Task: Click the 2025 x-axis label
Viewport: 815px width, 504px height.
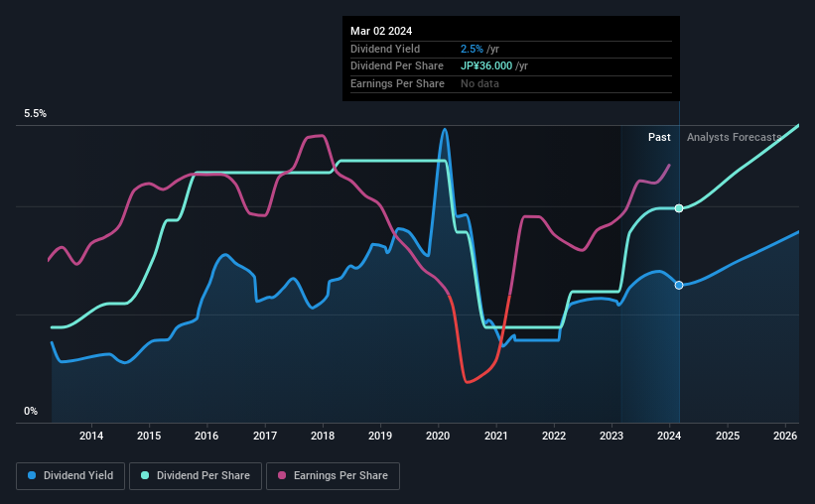Action: pos(728,436)
